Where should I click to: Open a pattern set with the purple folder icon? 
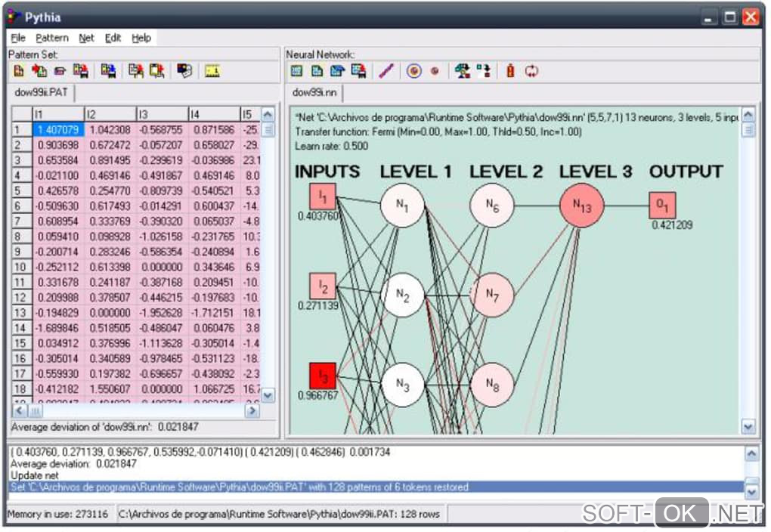60,71
